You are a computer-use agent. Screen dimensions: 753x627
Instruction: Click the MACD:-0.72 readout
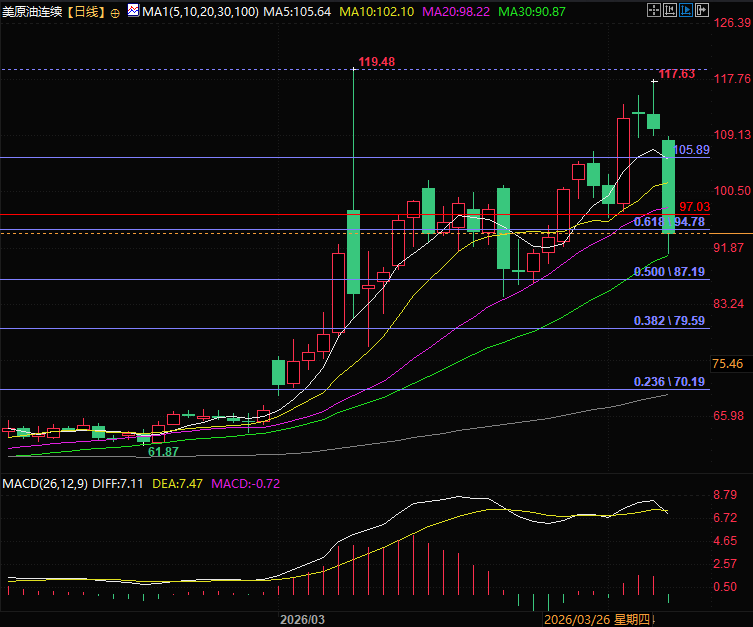pyautogui.click(x=245, y=483)
